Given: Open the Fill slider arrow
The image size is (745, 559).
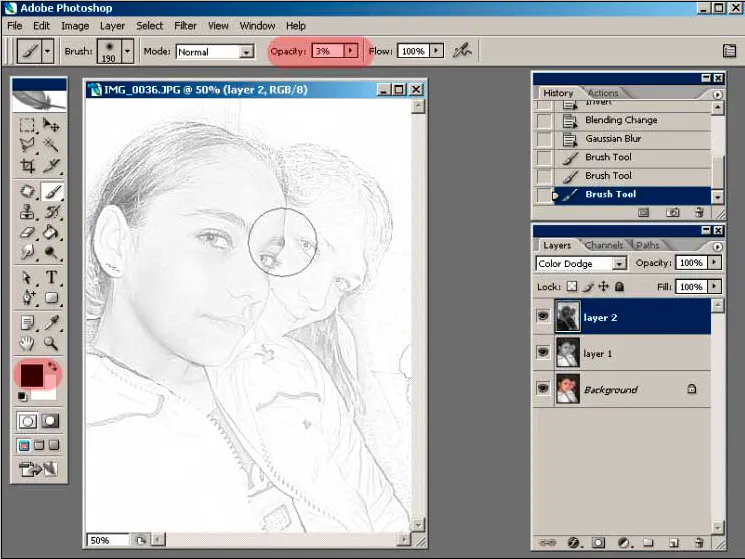Looking at the screenshot, I should [714, 286].
